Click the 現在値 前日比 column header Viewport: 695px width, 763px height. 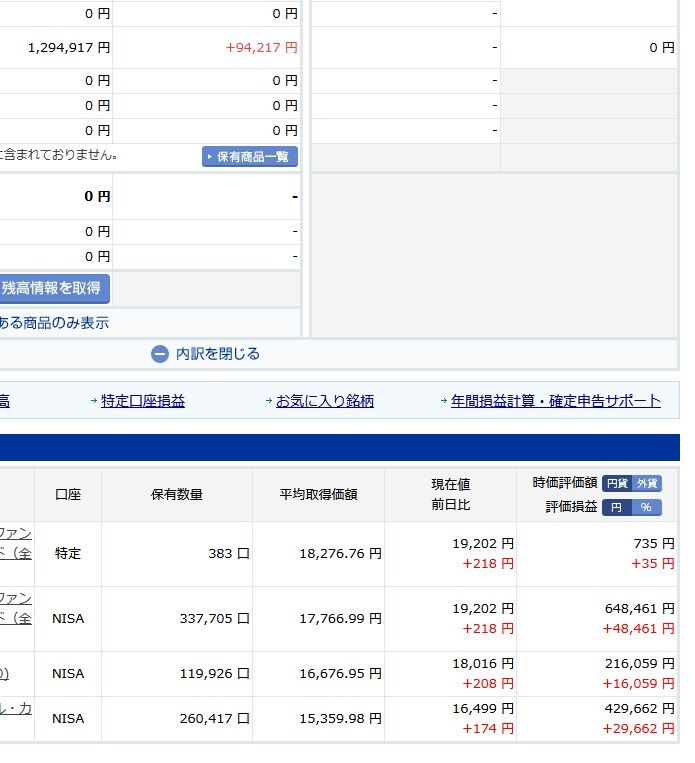click(x=451, y=495)
